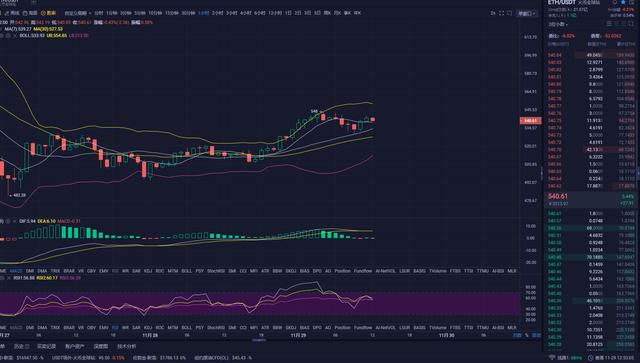640x363 pixels.
Task: Select SKDJ in the indicator row below RSI
Action: [x=291, y=327]
